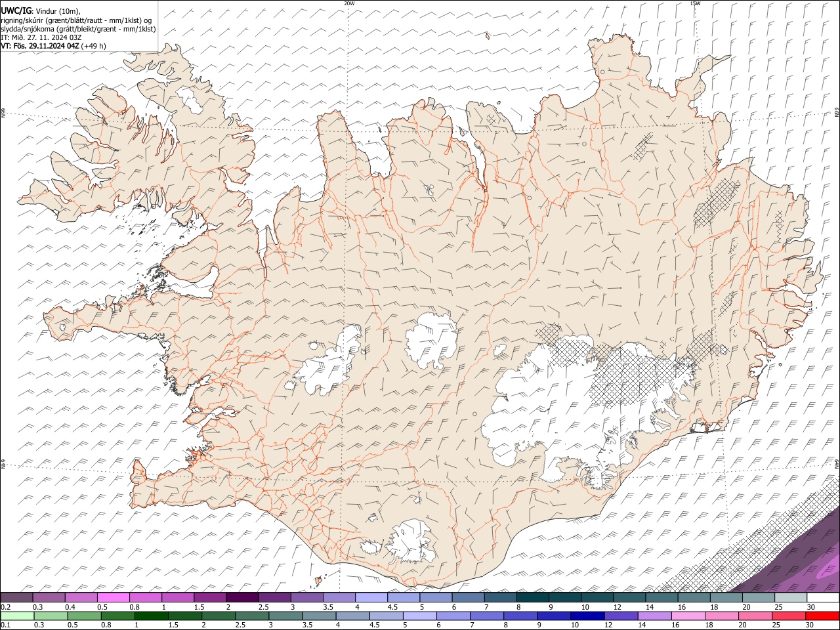The width and height of the screenshot is (840, 630).
Task: Click the darkest purple swatch labeled 2
Action: tap(241, 598)
